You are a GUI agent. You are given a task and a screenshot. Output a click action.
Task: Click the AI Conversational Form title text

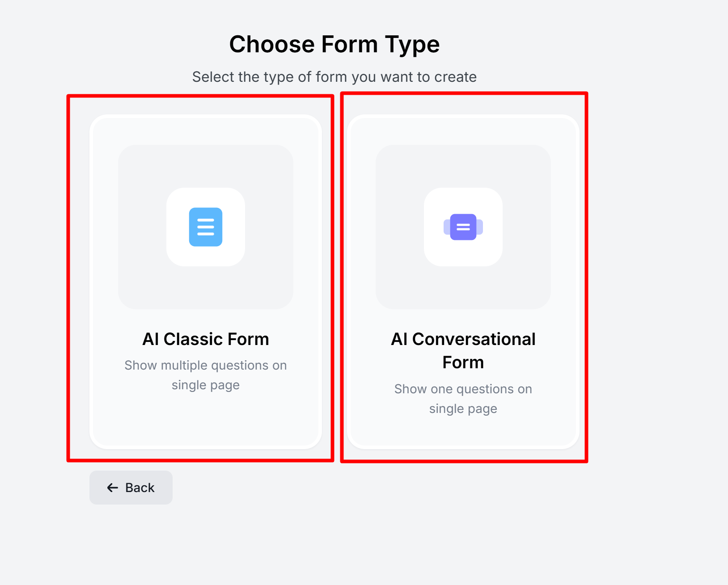(463, 350)
